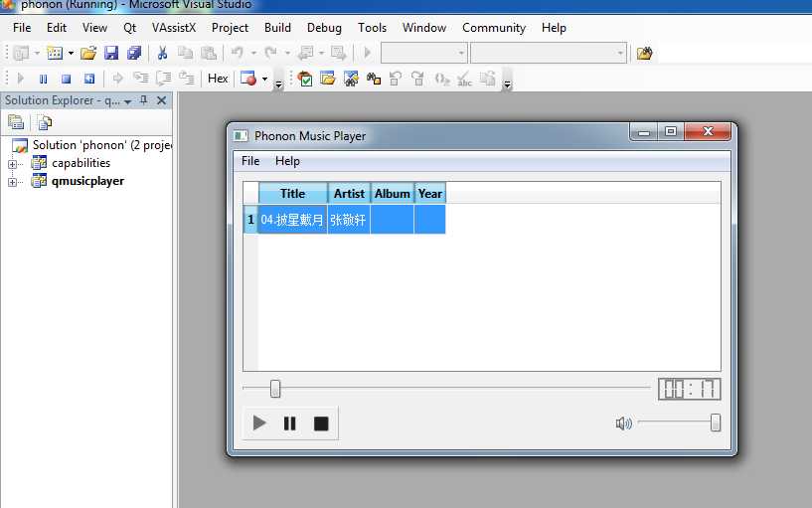This screenshot has width=812, height=508.
Task: Click the volume slider handle
Action: (x=716, y=423)
